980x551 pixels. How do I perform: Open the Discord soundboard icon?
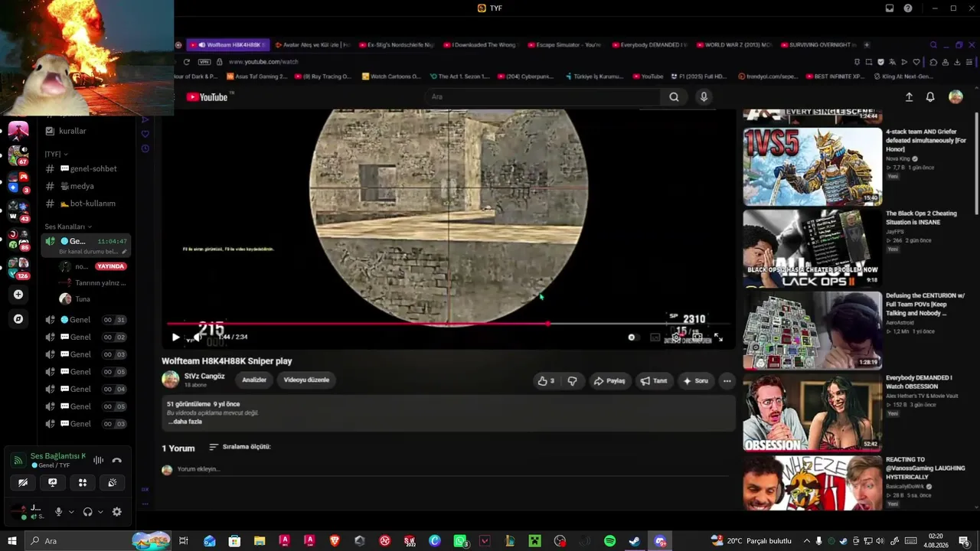click(x=113, y=482)
